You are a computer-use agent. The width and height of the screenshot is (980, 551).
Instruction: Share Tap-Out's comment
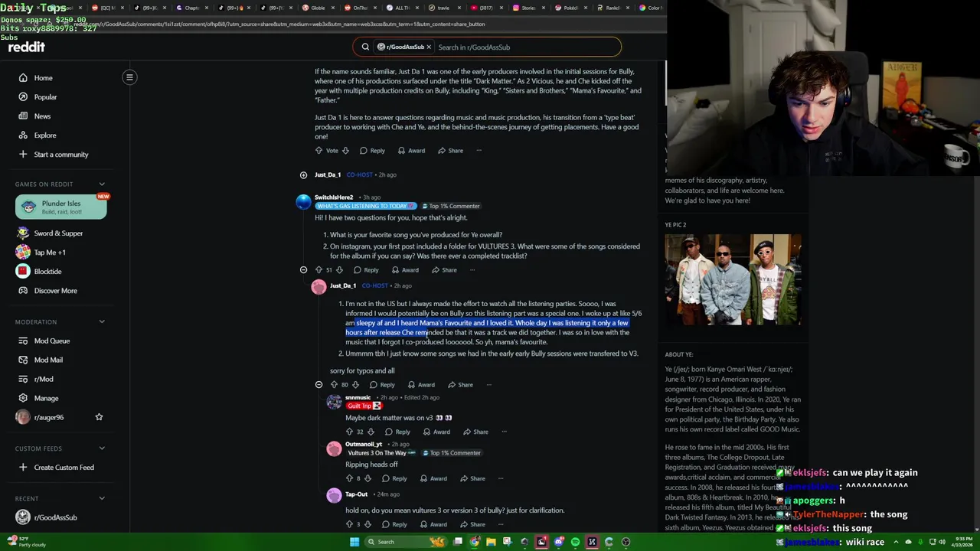[472, 525]
